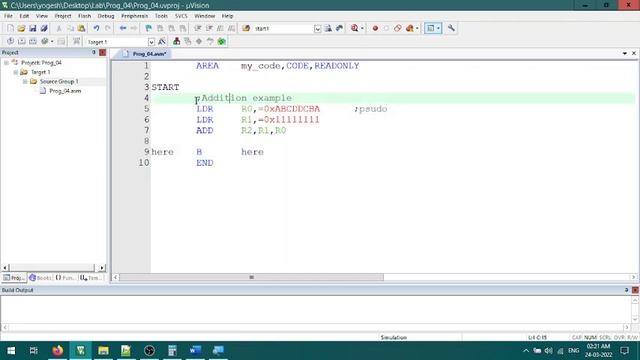Create a new file with toolbar icon
Viewport: 640px width, 360px height.
10,28
